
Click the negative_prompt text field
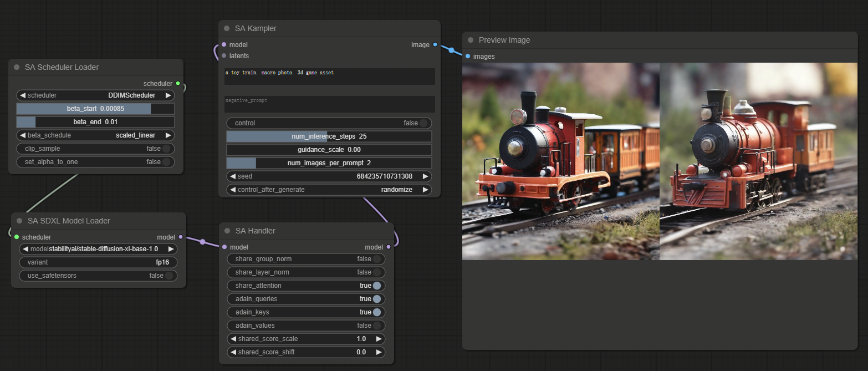coord(330,104)
